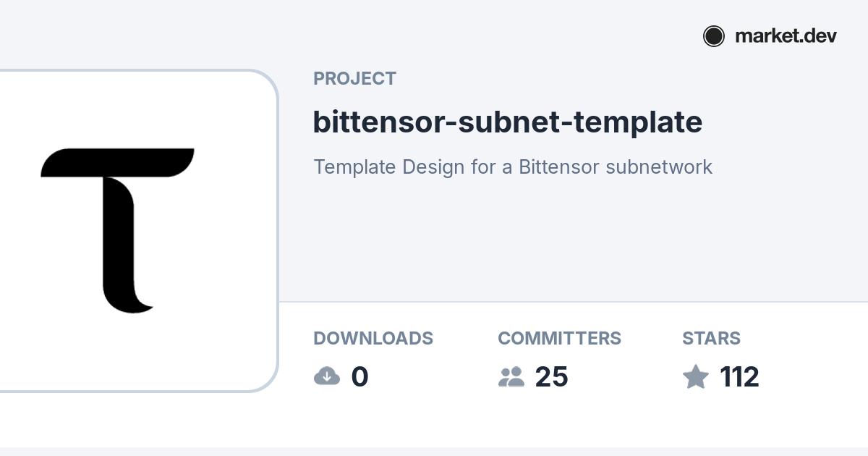Click the DOWNLOADS label
Screen dimensions: 868x456
click(373, 338)
